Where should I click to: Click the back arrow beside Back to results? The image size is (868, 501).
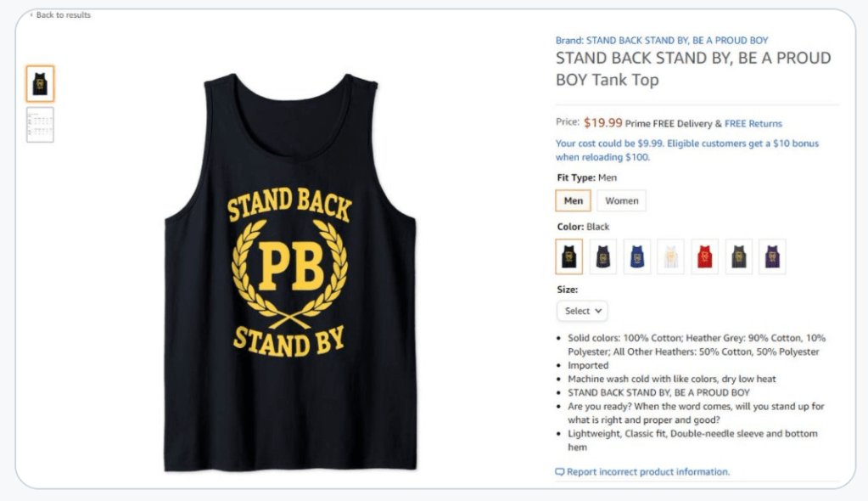[x=31, y=15]
